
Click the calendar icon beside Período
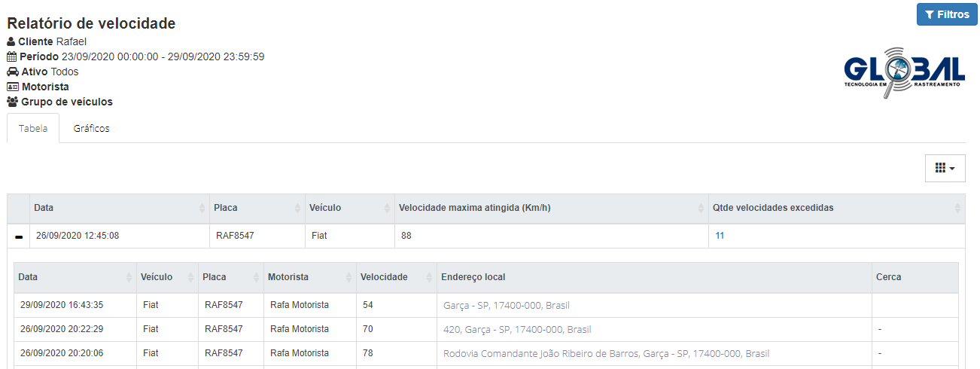point(12,56)
